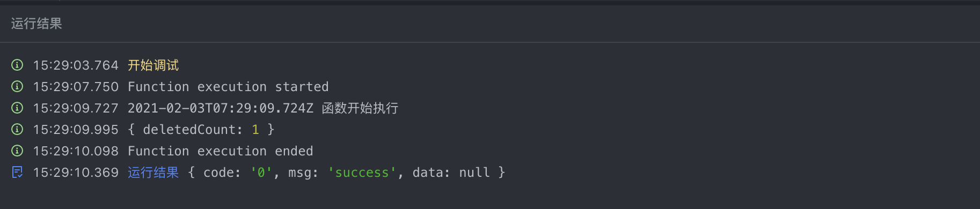Viewport: 980px width, 209px height.
Task: Click the blue 运行结果 label link
Action: coord(153,173)
